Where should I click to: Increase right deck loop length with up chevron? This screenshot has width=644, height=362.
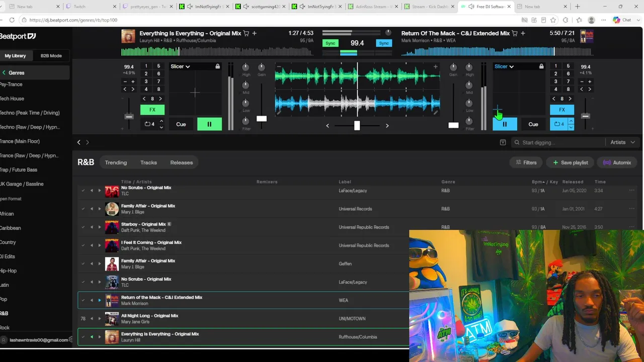(x=571, y=121)
